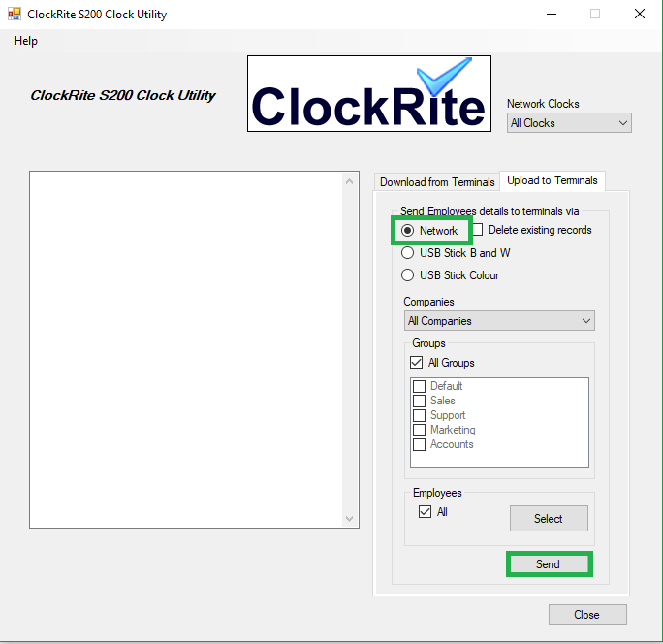Tick the Default group checkbox

tap(419, 386)
